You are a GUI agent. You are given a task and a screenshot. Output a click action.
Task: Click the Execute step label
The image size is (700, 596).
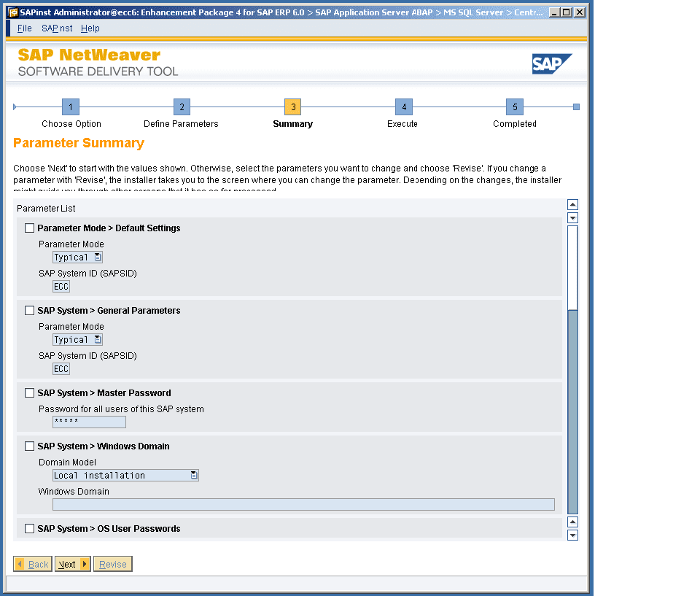click(x=402, y=124)
